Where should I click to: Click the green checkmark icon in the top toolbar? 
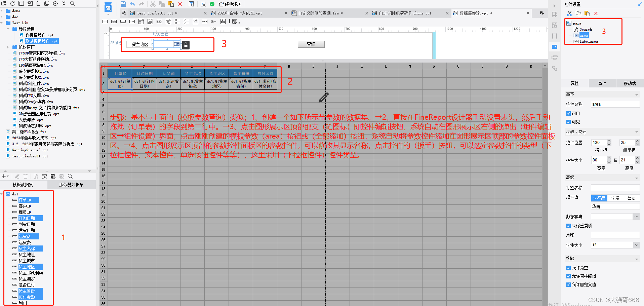click(x=212, y=4)
